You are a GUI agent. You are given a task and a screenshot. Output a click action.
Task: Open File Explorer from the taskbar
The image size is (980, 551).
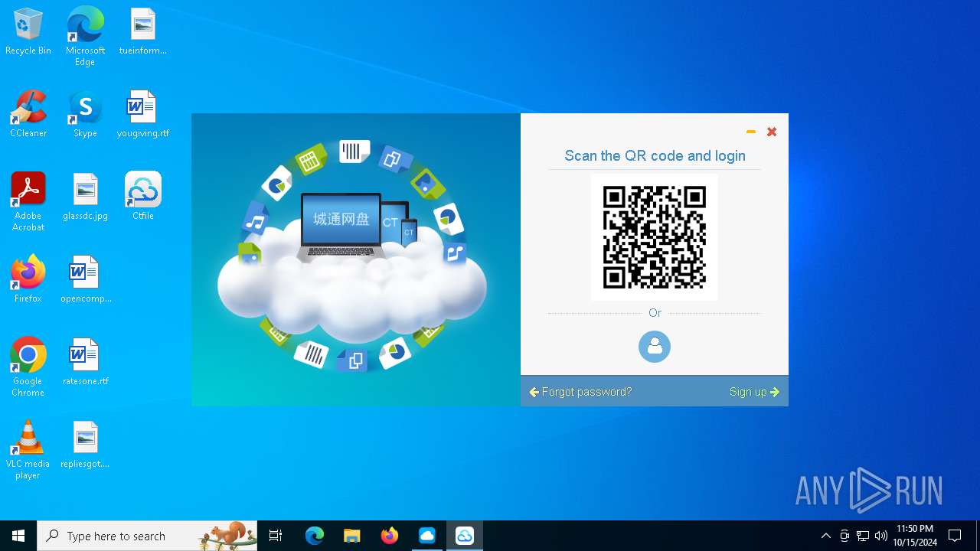[352, 536]
